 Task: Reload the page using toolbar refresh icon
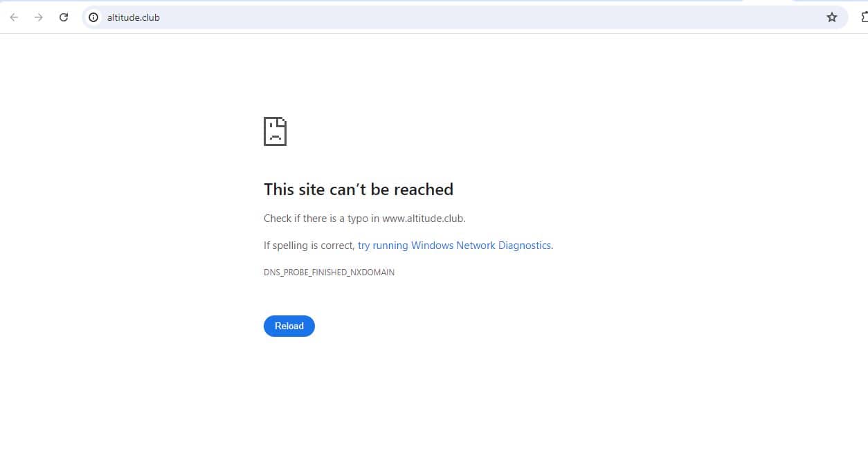tap(64, 17)
